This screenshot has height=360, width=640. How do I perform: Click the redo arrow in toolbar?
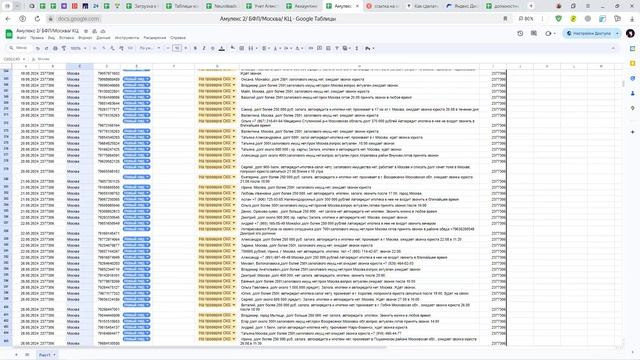coord(46,48)
